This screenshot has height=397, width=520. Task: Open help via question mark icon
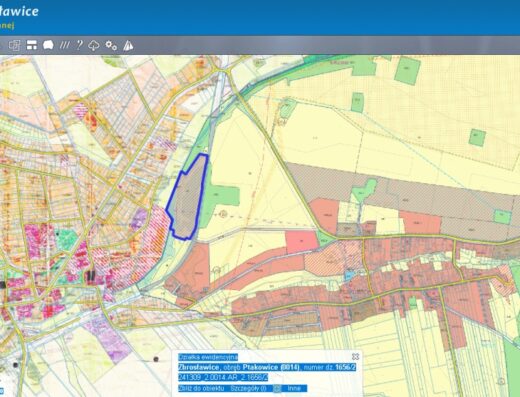click(x=79, y=45)
